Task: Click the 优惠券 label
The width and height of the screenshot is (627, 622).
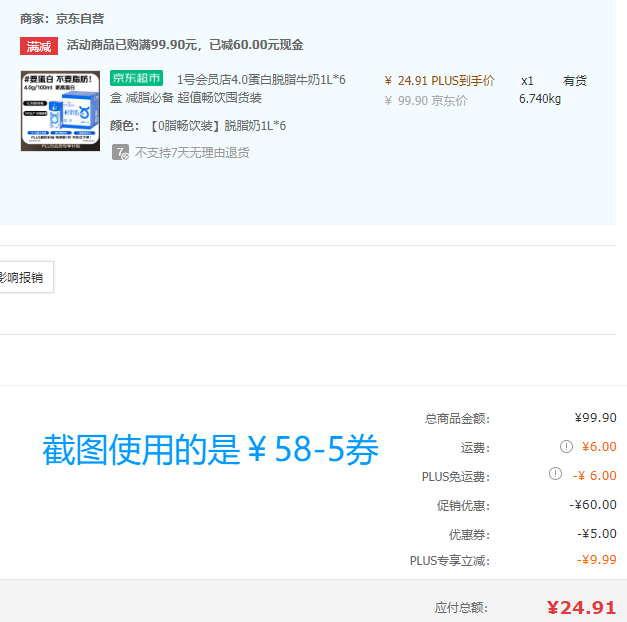Action: [x=469, y=534]
